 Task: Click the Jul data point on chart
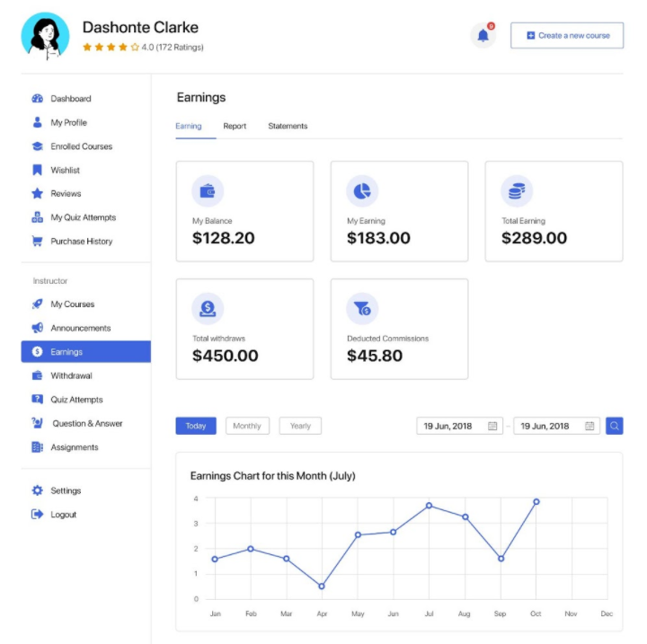coord(429,506)
